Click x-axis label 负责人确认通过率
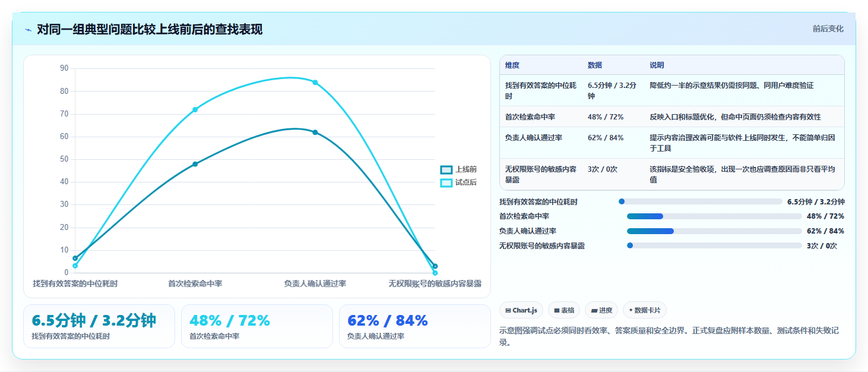This screenshot has height=372, width=868. click(x=315, y=284)
